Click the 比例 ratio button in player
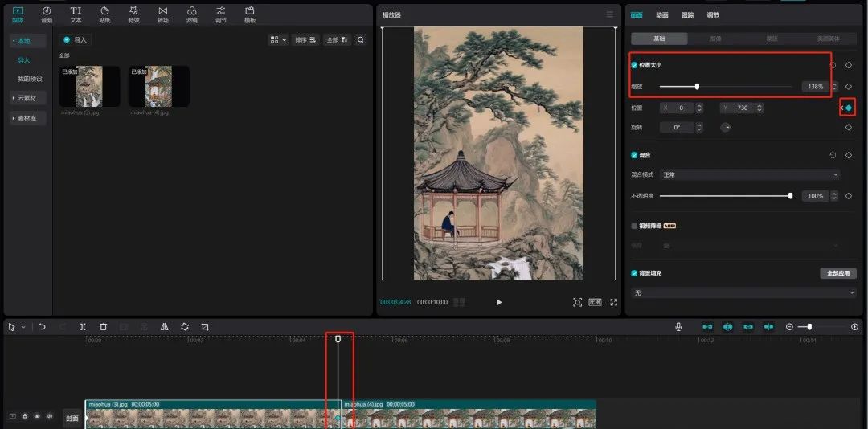 (x=595, y=302)
